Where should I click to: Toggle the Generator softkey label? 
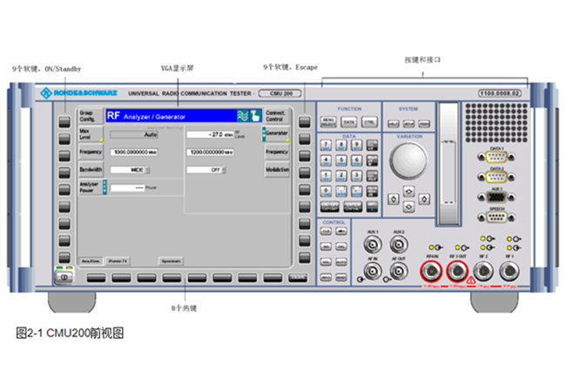tap(277, 133)
